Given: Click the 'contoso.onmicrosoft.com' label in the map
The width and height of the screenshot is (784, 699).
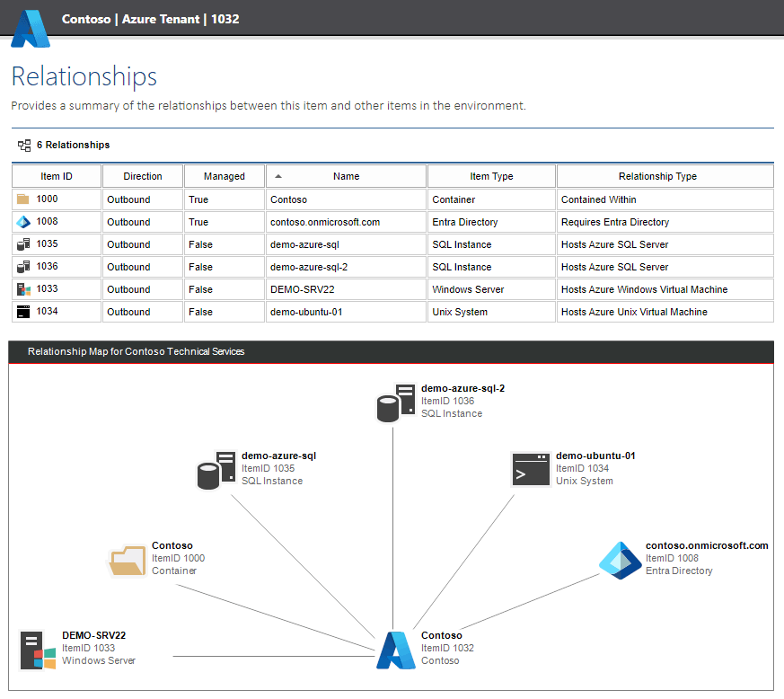Looking at the screenshot, I should [707, 545].
